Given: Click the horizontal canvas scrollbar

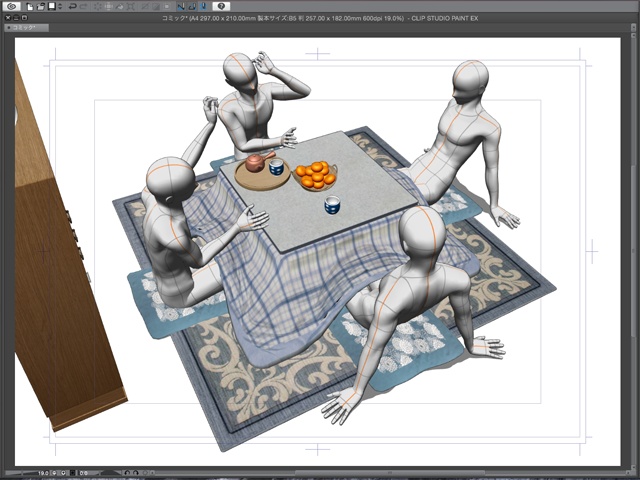Looking at the screenshot, I should point(390,473).
